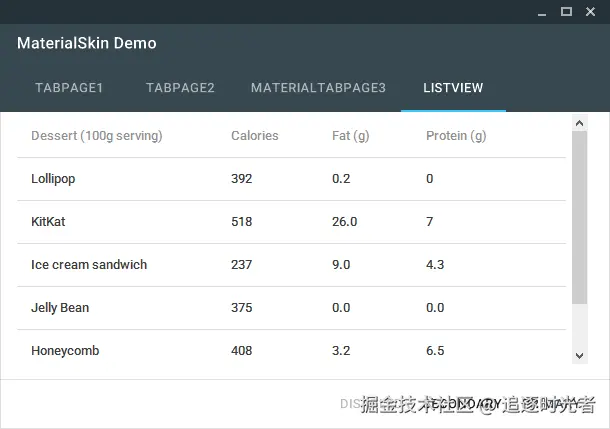Screen dimensions: 610x429
Task: Click the scrollbar up arrow
Action: pyautogui.click(x=580, y=123)
